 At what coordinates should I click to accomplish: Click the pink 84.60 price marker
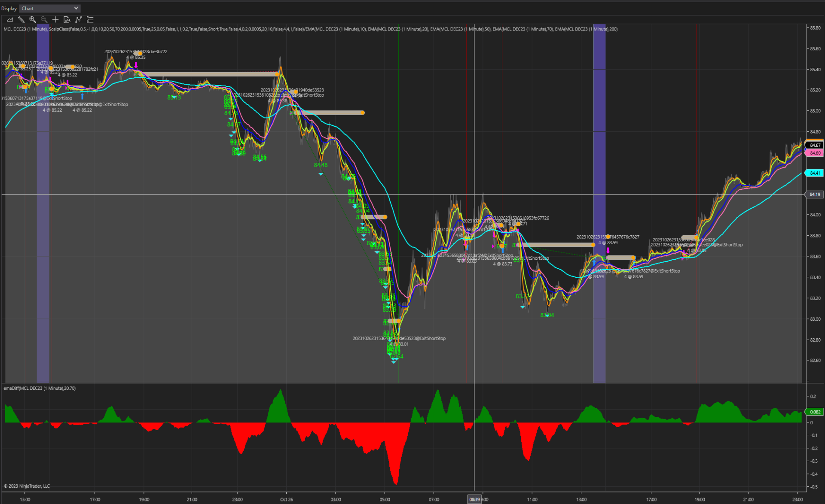pyautogui.click(x=815, y=153)
